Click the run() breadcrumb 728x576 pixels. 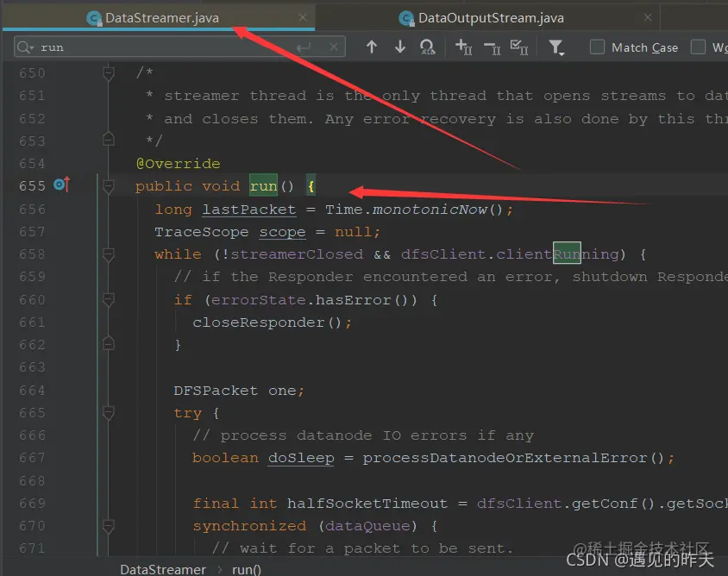(x=247, y=569)
